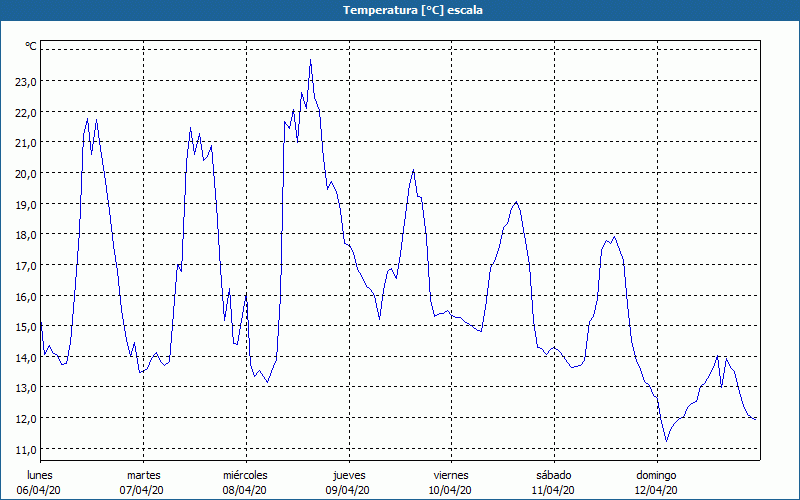Click the 10/04/20 date label
The width and height of the screenshot is (800, 500).
click(450, 490)
